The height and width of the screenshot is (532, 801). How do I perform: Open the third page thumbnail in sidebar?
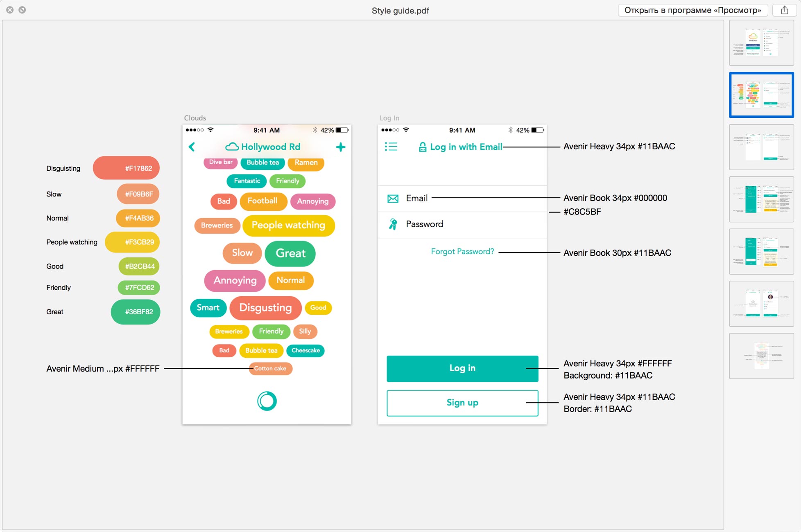click(761, 147)
